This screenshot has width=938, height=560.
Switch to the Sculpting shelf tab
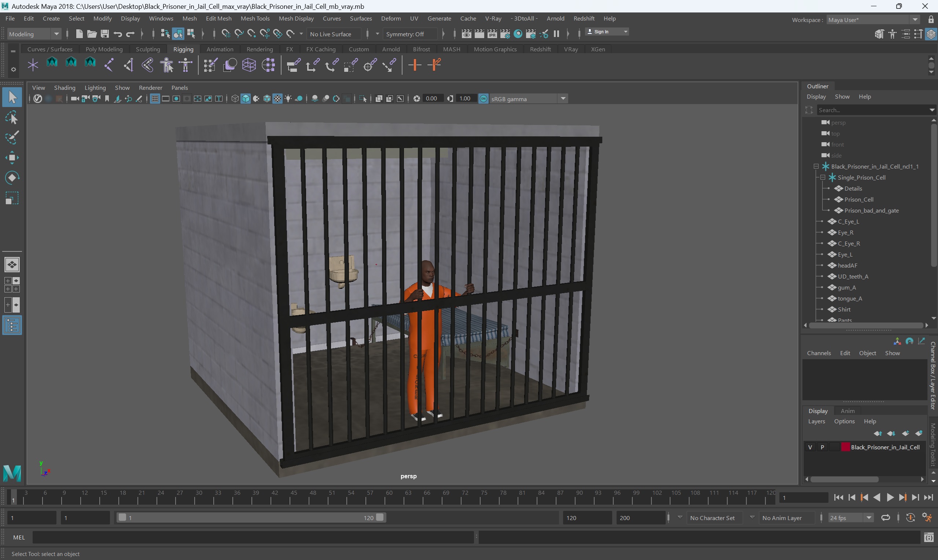click(x=147, y=49)
